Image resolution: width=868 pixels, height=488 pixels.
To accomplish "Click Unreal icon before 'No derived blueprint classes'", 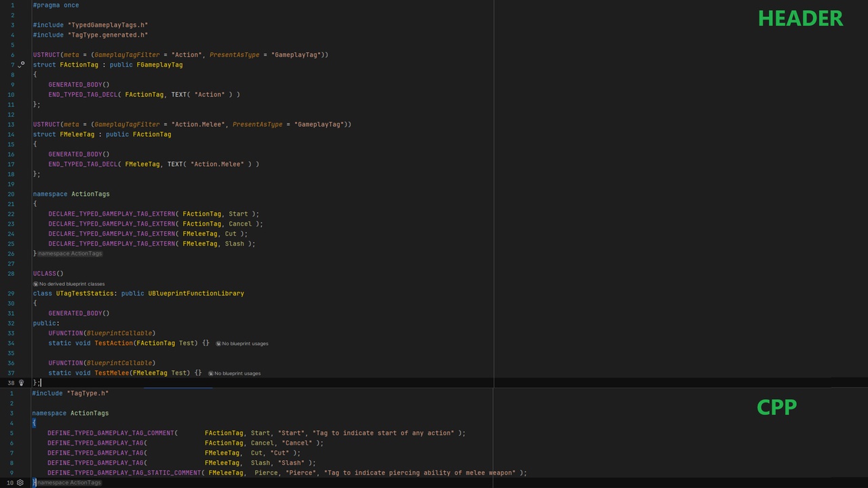I will point(35,284).
